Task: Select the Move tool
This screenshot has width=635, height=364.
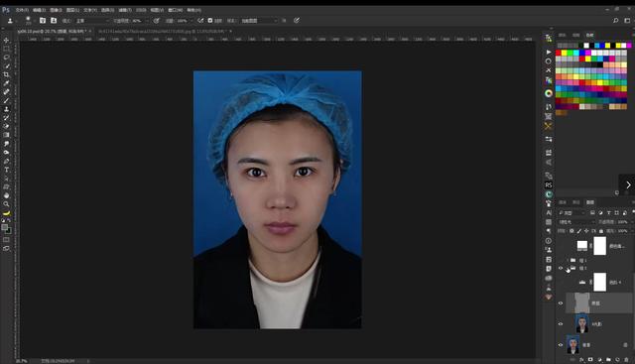Action: point(6,40)
